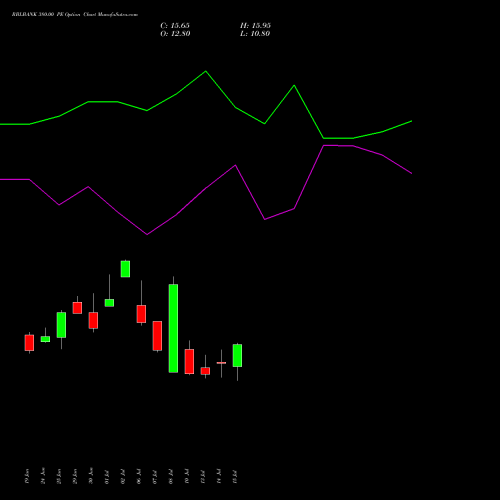Screen dimensions: 500x500
Task: Click the peak point of the green line
Action: click(x=206, y=71)
